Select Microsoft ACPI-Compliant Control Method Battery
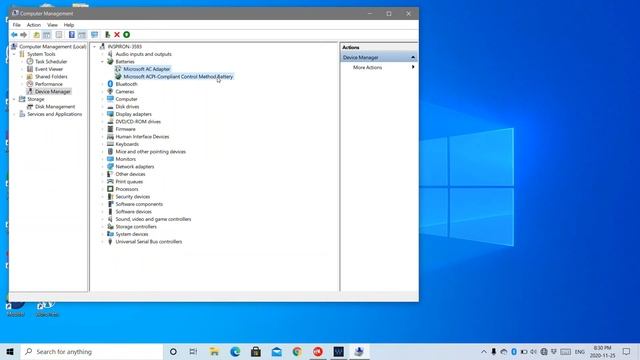This screenshot has height=360, width=640. coord(178,76)
